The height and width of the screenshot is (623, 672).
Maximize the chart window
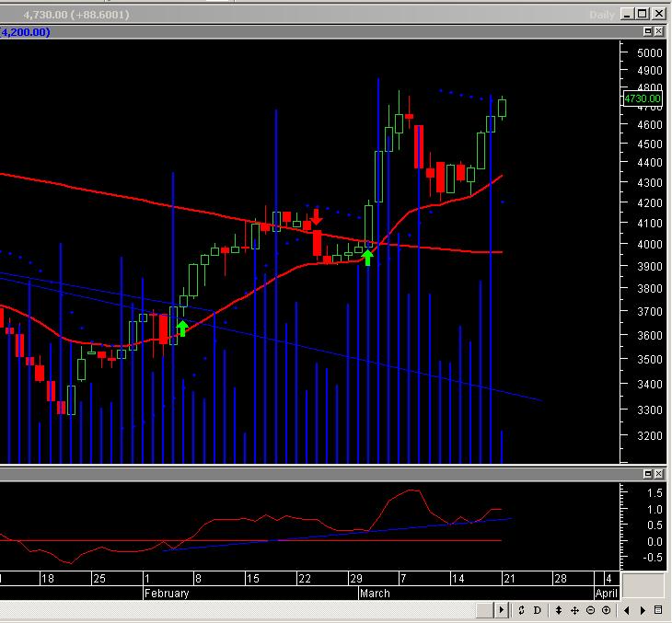643,14
